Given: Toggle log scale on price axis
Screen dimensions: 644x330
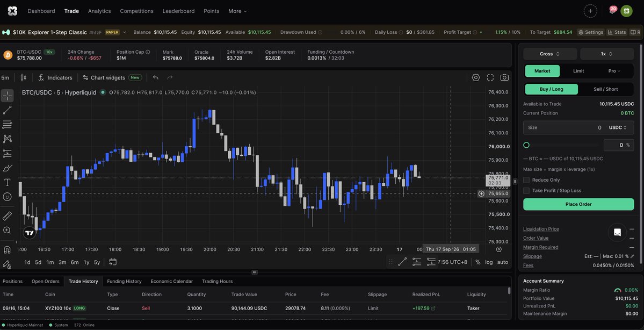Looking at the screenshot, I should pos(489,262).
